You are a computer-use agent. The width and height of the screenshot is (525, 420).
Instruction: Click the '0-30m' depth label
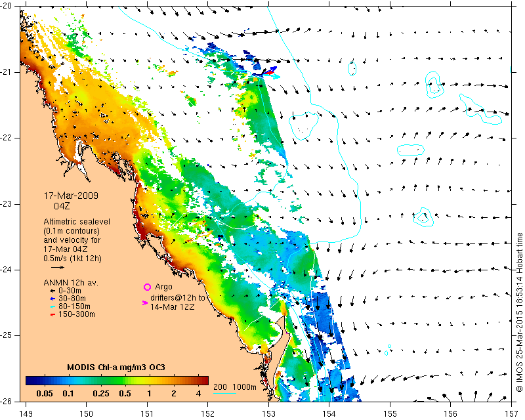tap(70, 291)
